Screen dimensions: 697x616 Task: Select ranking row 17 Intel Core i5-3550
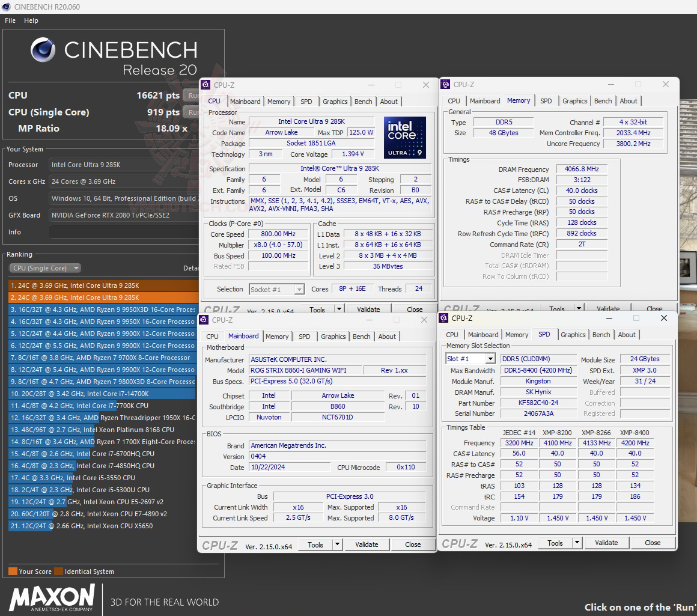coord(103,478)
